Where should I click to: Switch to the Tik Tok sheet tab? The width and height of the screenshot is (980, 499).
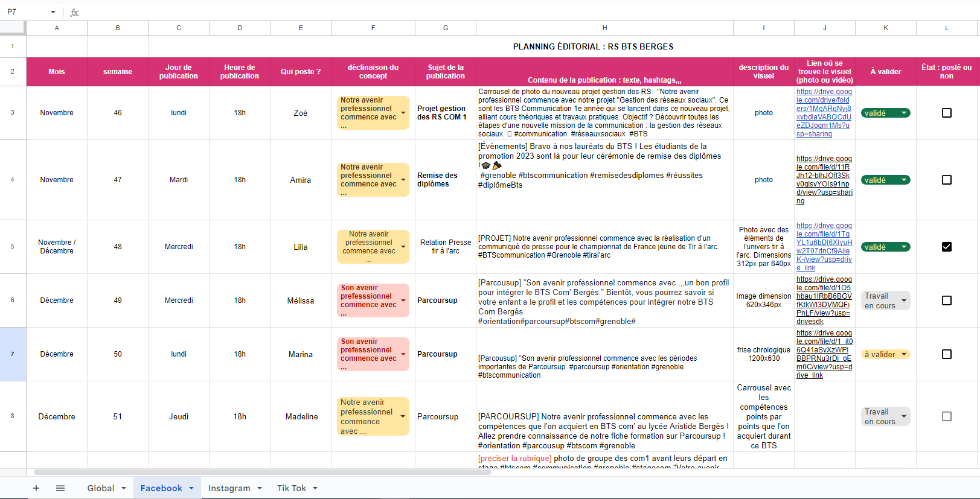[x=292, y=488]
